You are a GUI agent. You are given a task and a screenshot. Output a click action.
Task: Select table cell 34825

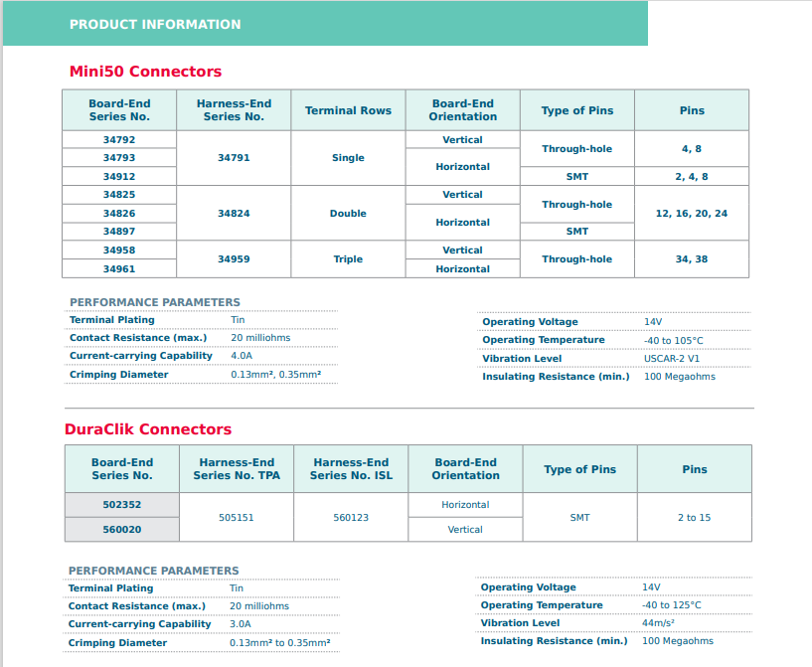119,195
